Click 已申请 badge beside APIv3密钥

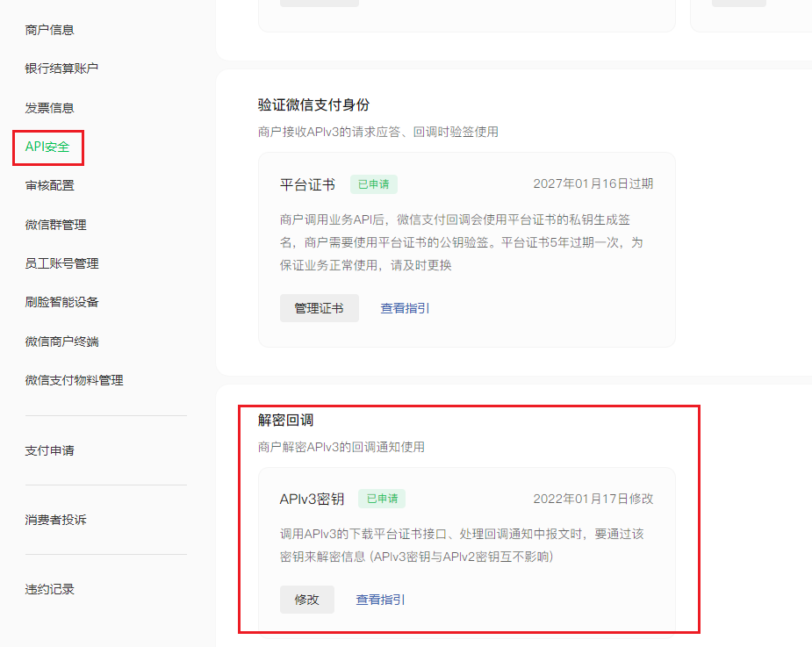(382, 499)
